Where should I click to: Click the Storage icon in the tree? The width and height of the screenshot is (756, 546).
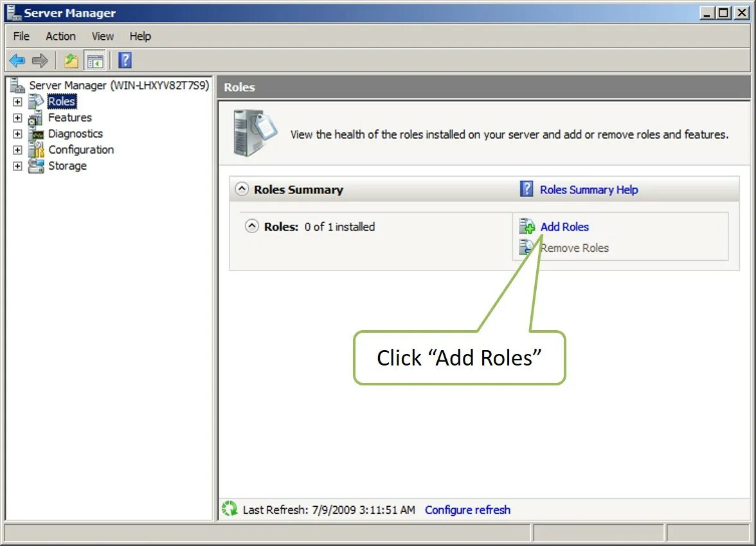pos(36,166)
